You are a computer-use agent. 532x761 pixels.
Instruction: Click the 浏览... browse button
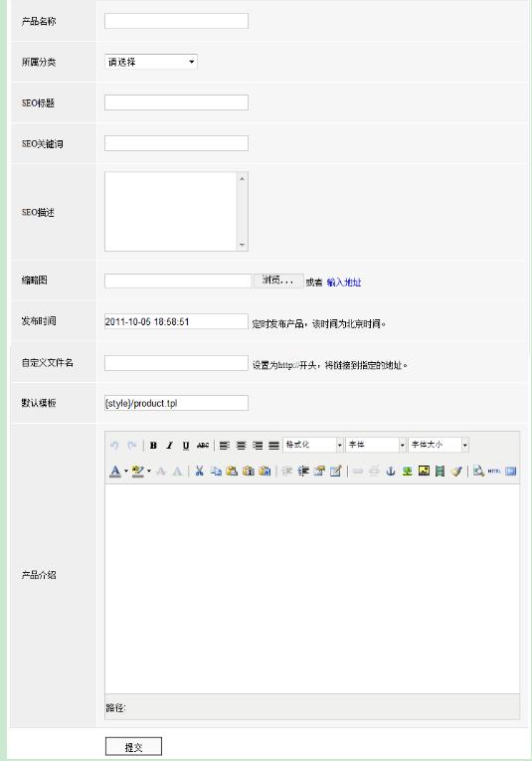278,281
